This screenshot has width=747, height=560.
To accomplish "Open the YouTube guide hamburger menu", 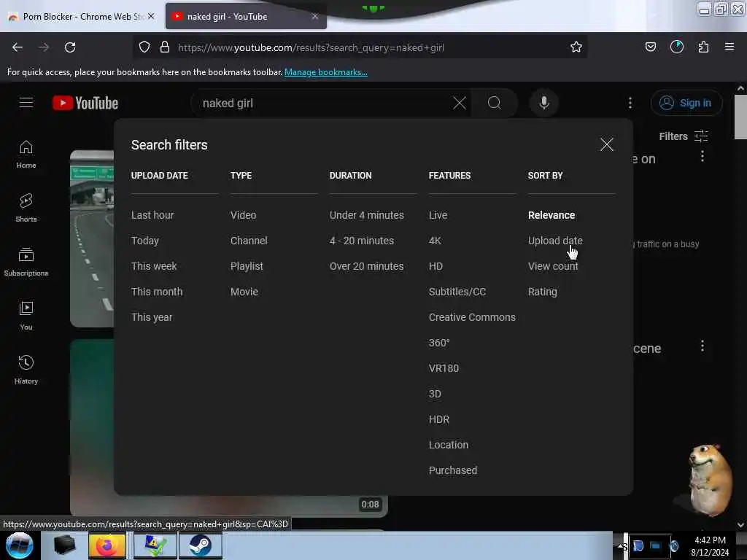I will pyautogui.click(x=26, y=103).
